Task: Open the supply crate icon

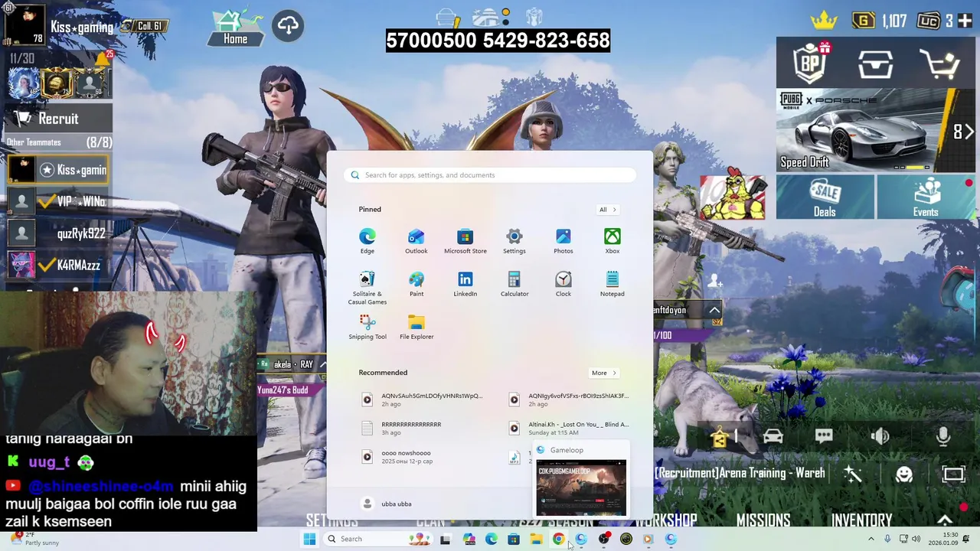Action: point(875,64)
